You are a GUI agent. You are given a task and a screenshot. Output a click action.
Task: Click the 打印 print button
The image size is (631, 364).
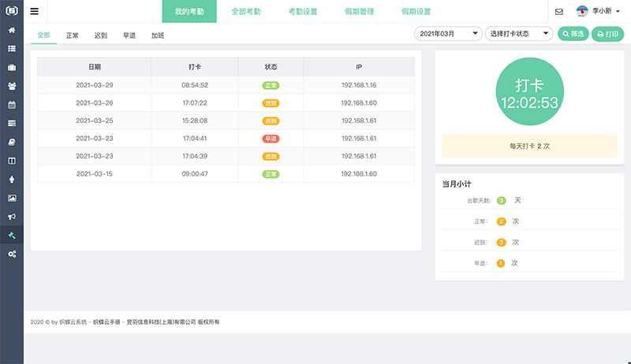[607, 34]
